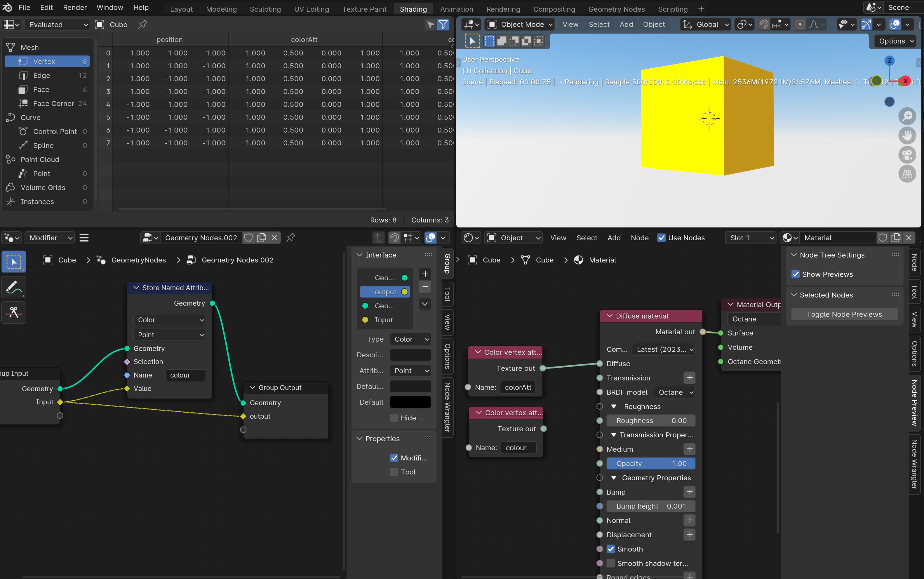The width and height of the screenshot is (924, 579).
Task: Click the colorAtt name input field
Action: (x=518, y=387)
